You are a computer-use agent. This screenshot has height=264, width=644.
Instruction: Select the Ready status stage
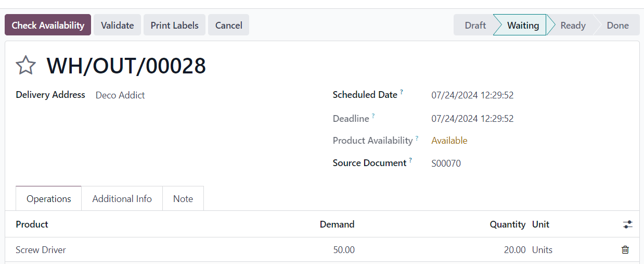tap(573, 25)
